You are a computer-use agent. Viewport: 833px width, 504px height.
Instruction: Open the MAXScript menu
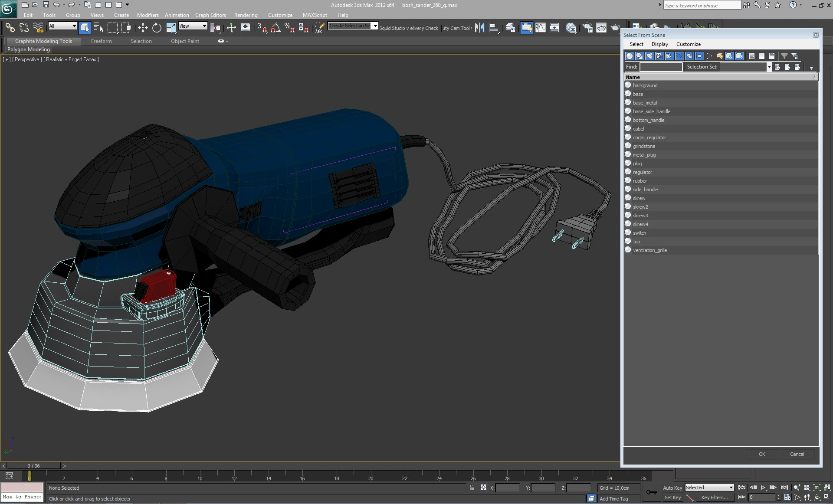(x=315, y=15)
